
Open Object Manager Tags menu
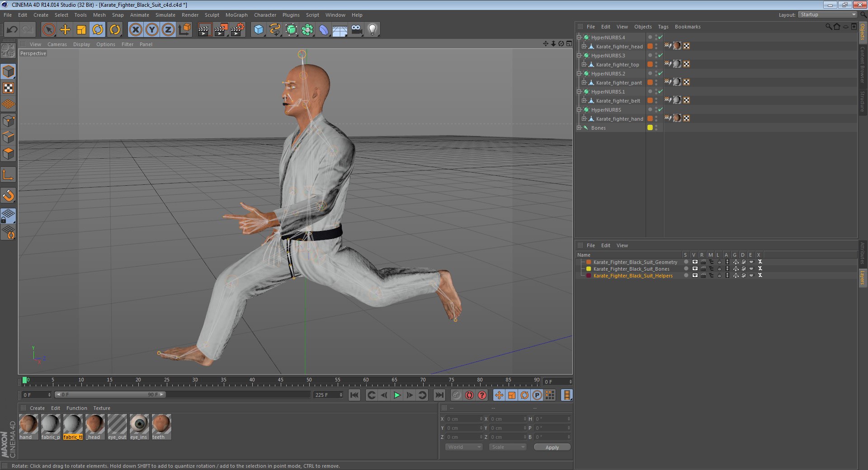[x=663, y=27]
